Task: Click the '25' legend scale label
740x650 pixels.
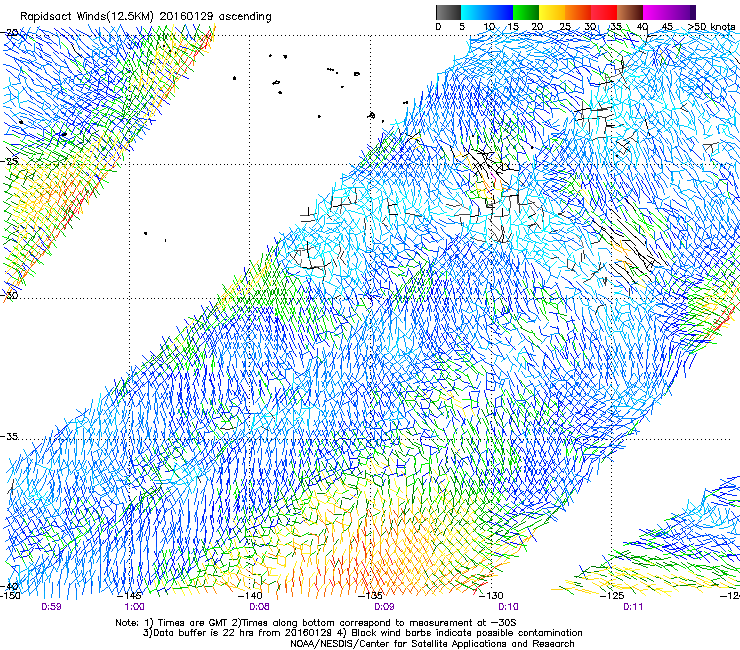Action: pos(564,27)
